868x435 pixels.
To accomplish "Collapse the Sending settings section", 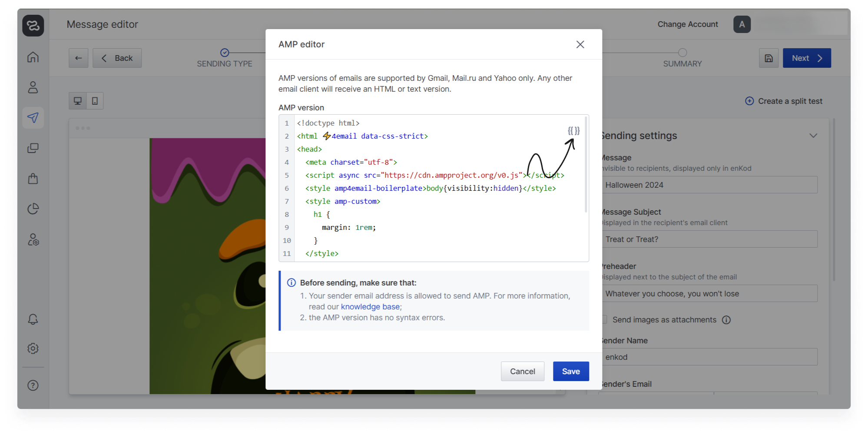I will point(813,136).
